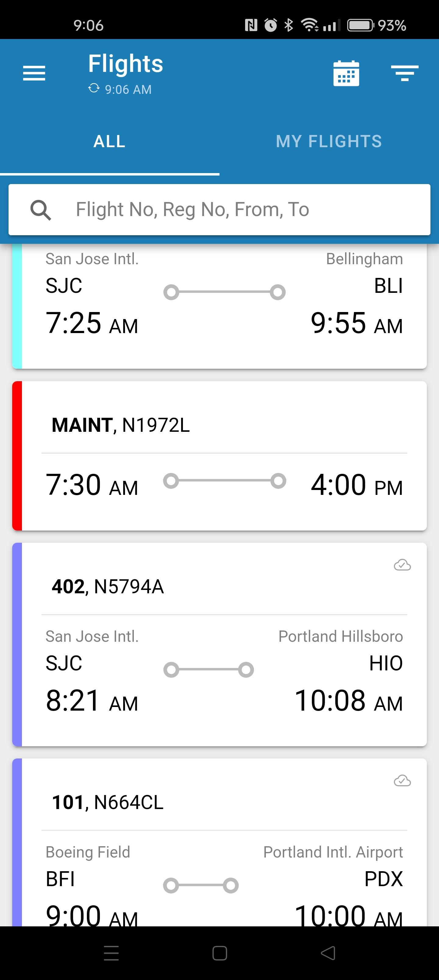Tap cloud sync icon on flight 402
Viewport: 439px width, 980px height.
pos(402,565)
